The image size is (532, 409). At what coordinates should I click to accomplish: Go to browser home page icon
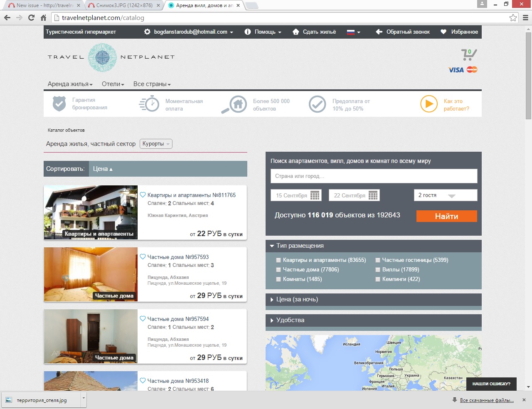point(43,18)
